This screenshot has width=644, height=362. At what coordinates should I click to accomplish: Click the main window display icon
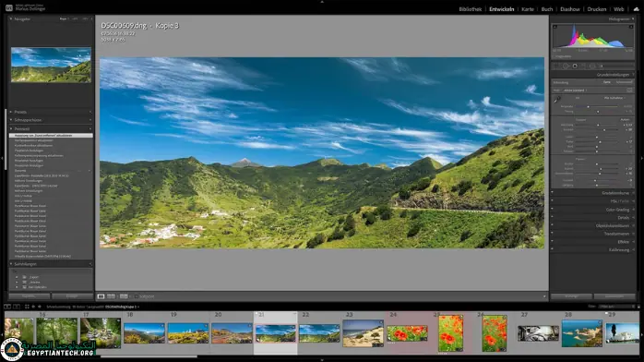tap(7, 307)
